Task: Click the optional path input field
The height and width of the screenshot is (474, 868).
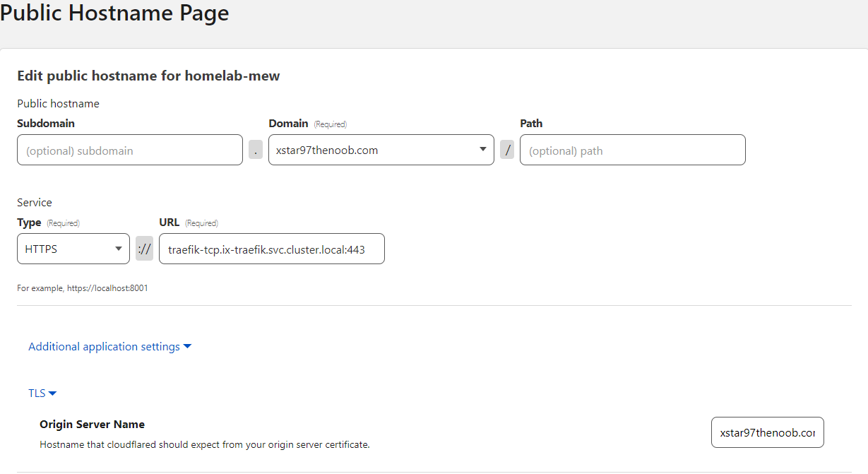Action: pyautogui.click(x=632, y=150)
